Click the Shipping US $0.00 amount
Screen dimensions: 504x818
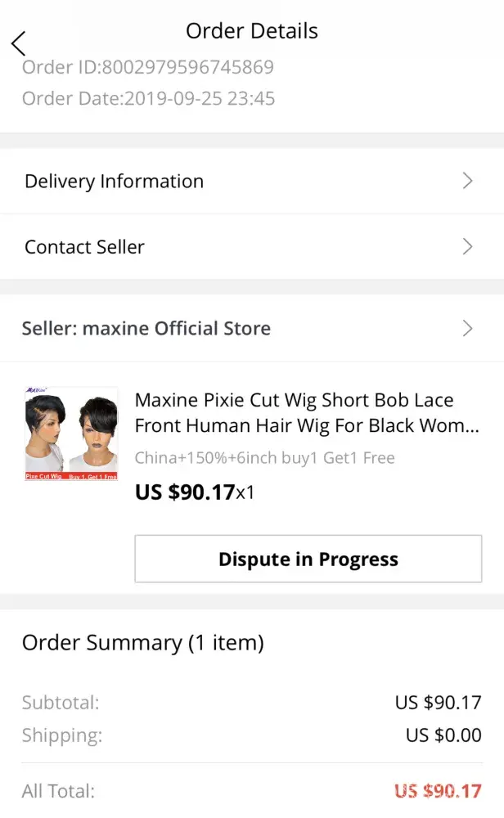tap(443, 735)
